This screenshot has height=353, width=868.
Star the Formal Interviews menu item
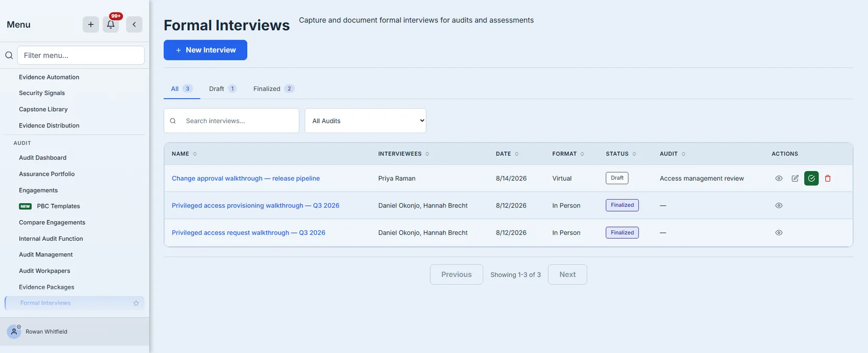[136, 303]
